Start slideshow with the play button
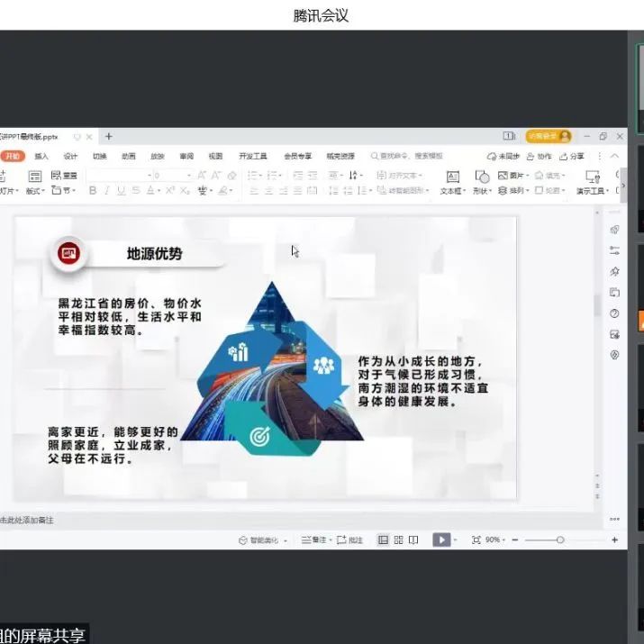 click(441, 540)
